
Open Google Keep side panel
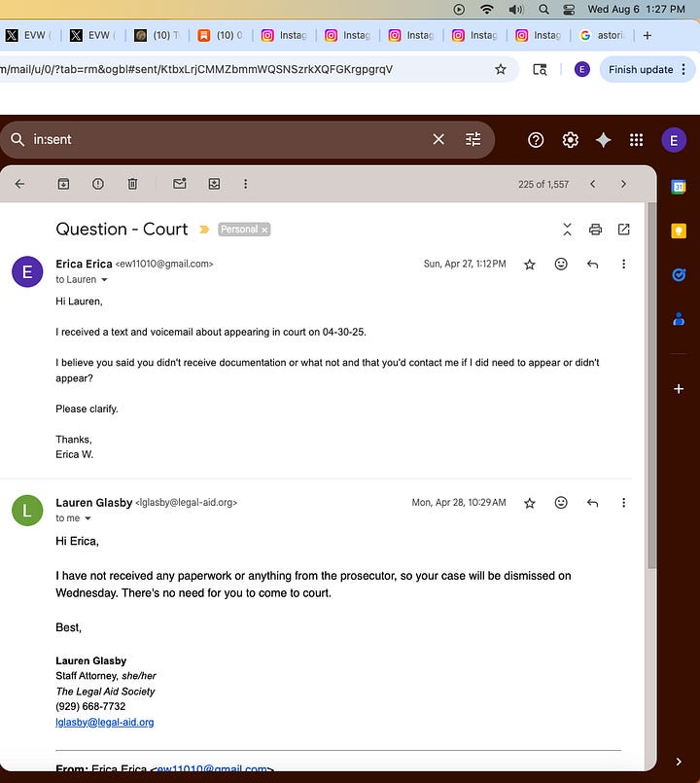[679, 231]
